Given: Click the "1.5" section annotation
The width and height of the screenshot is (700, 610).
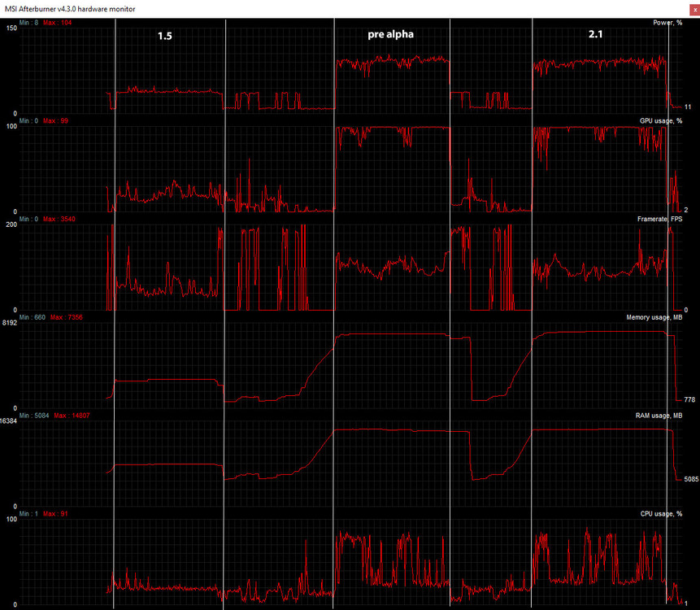Looking at the screenshot, I should tap(165, 36).
